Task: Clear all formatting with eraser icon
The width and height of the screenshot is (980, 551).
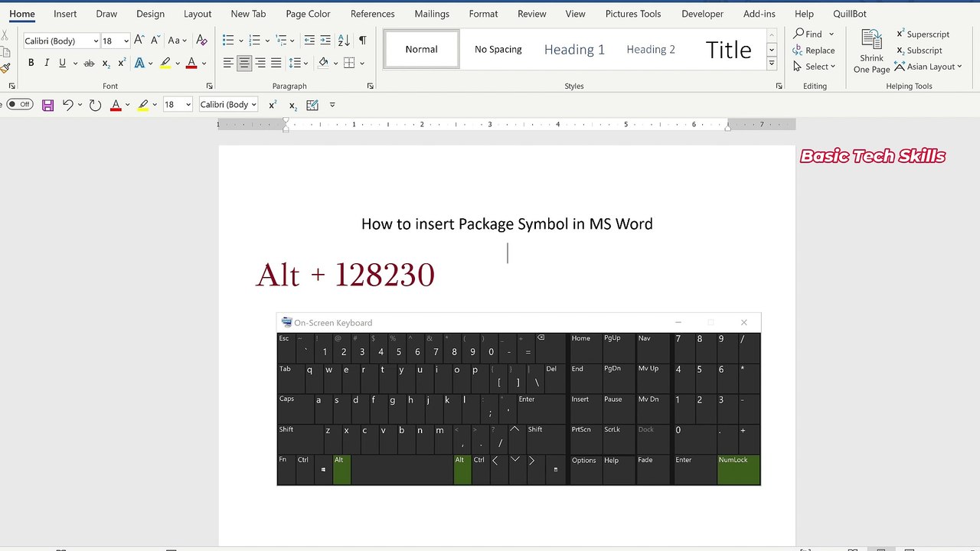Action: click(x=201, y=40)
